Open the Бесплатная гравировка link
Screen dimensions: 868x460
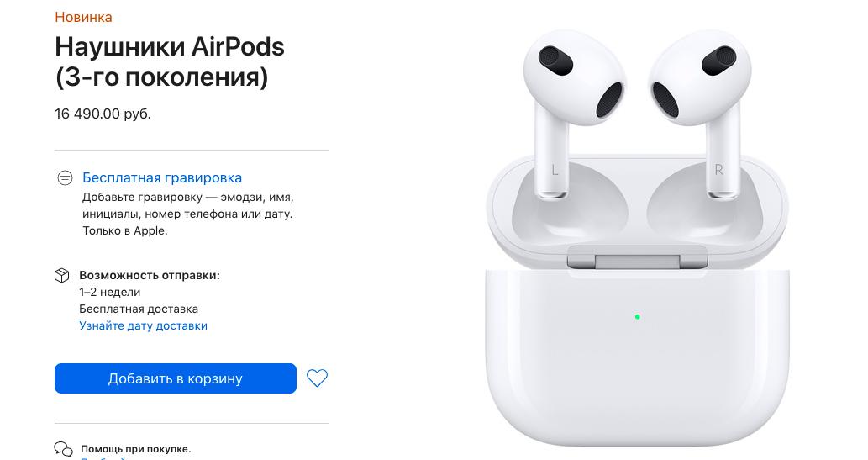[x=162, y=178]
